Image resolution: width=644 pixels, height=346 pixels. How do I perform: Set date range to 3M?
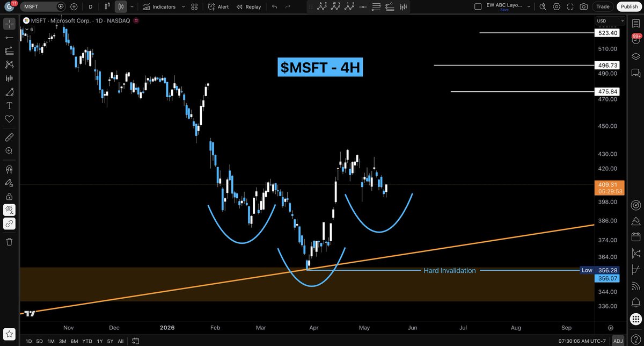pos(63,341)
